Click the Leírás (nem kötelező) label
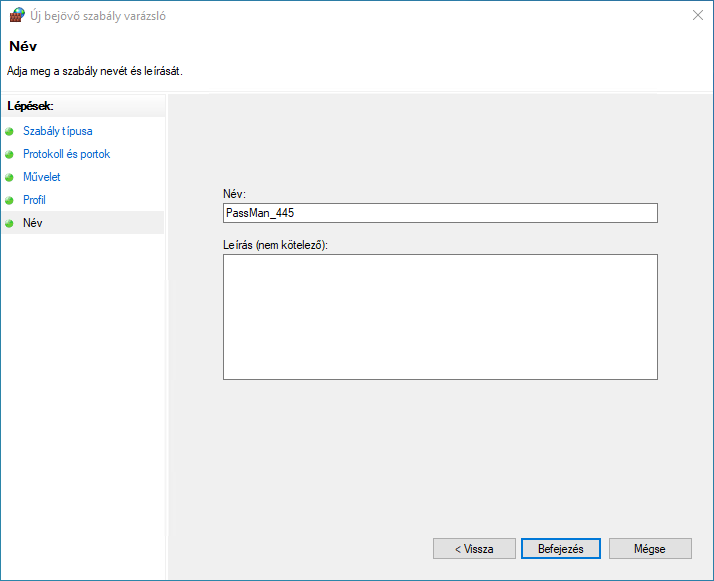This screenshot has width=714, height=581. click(275, 245)
